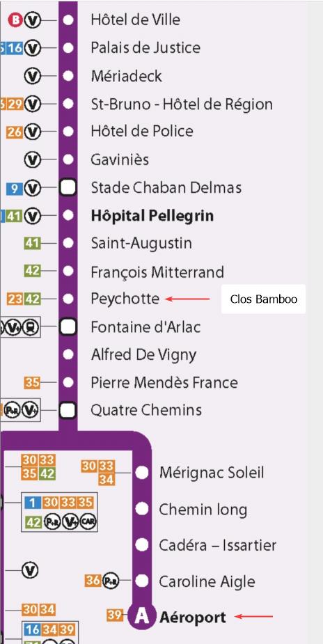Image resolution: width=323 pixels, height=644 pixels.
Task: Click the orange 35 badge near Pierre Mendès France
Action: (x=32, y=383)
